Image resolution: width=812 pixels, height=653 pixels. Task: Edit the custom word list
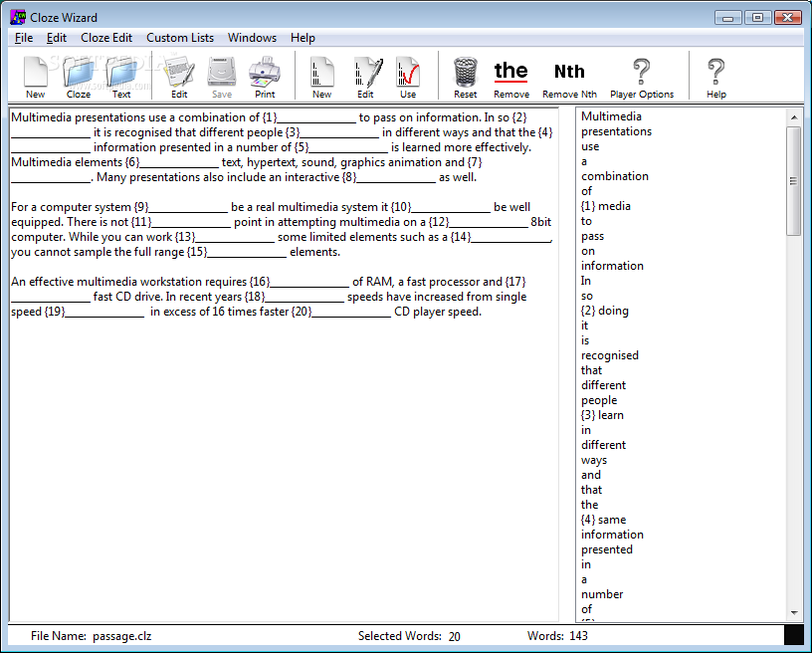point(365,78)
